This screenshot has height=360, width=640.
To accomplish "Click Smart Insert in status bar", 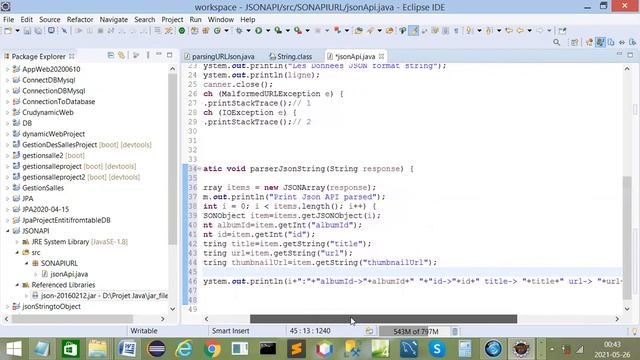I will click(231, 331).
